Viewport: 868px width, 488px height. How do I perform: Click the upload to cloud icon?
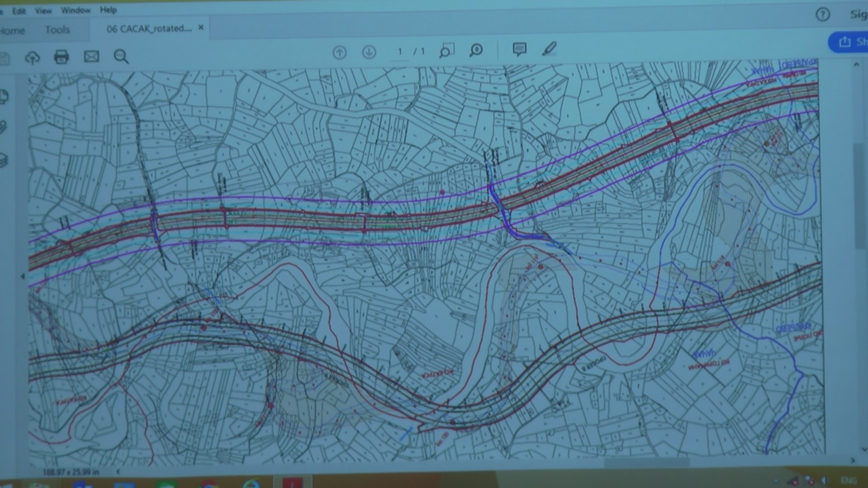[32, 57]
